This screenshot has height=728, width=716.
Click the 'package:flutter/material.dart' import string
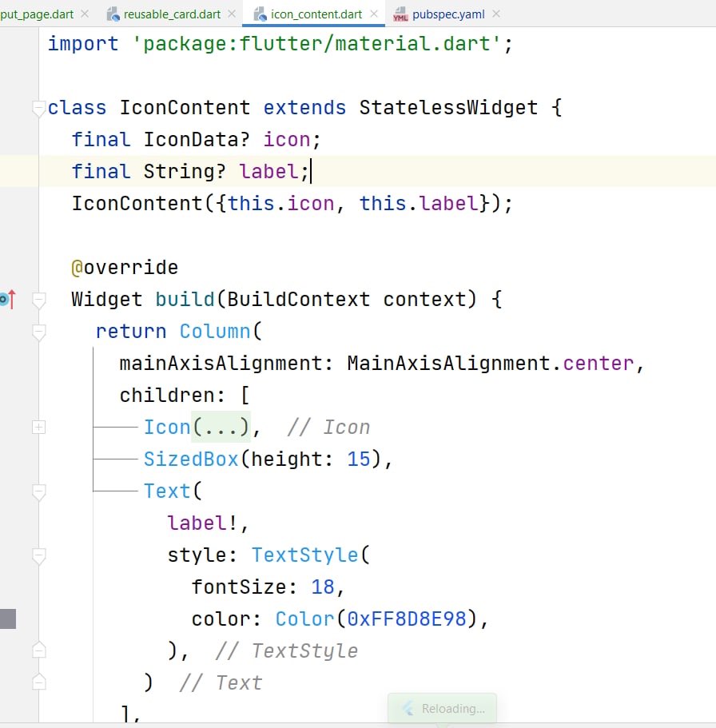click(x=317, y=44)
